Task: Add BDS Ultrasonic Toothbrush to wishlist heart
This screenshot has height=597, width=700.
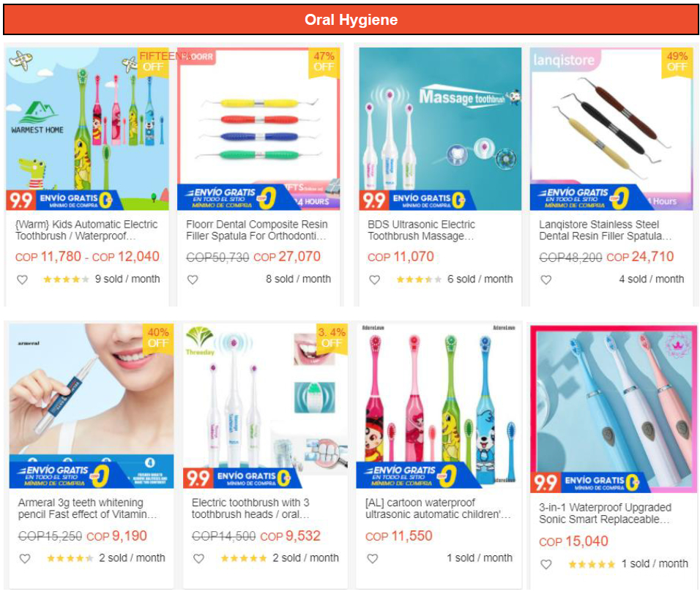Action: (x=375, y=279)
